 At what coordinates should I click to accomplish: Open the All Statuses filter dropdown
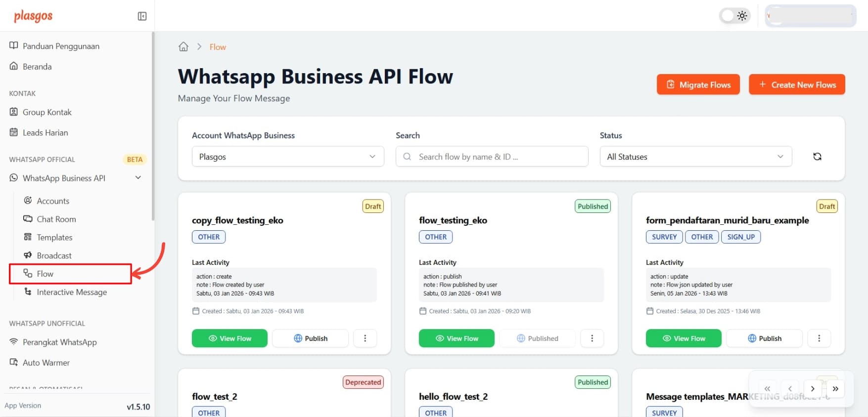point(695,157)
